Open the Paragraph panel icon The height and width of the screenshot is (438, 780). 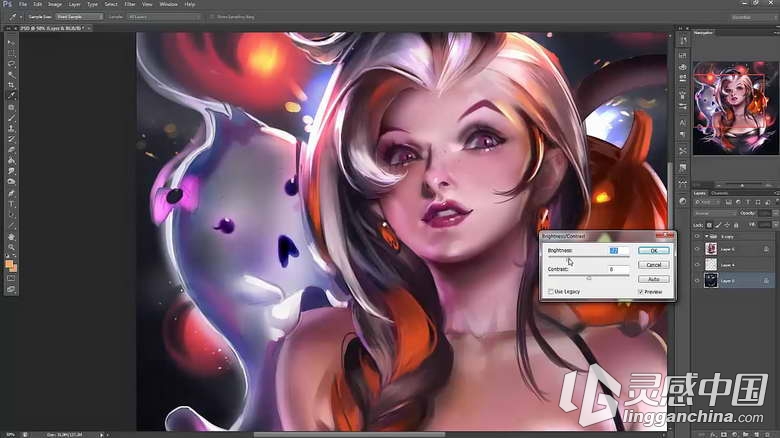682,134
